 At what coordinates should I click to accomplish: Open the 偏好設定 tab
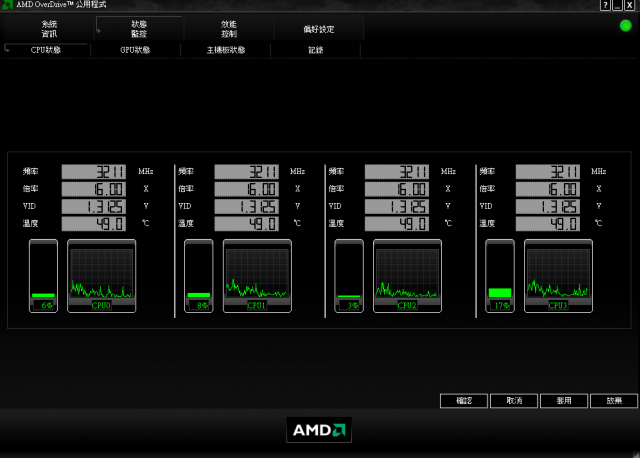click(319, 29)
